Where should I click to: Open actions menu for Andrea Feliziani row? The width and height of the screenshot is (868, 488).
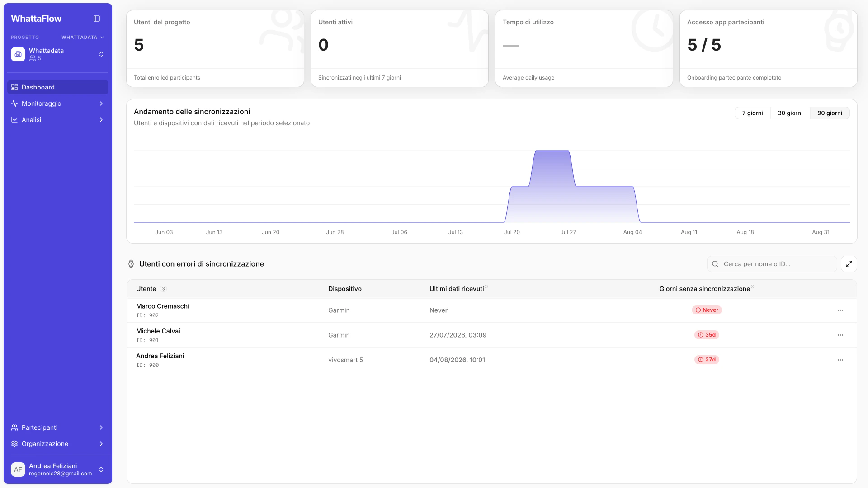pyautogui.click(x=840, y=360)
